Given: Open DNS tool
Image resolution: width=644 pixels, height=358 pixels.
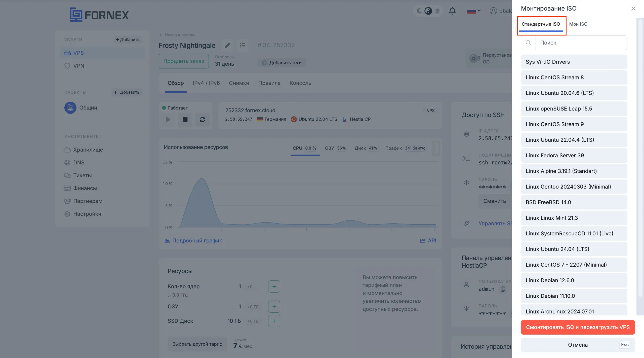Looking at the screenshot, I should tap(74, 162).
